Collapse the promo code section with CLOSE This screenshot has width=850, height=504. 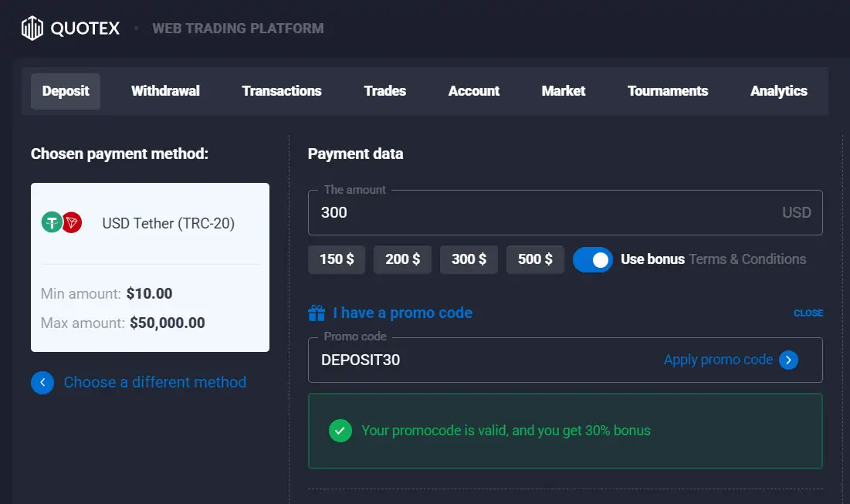click(x=808, y=313)
